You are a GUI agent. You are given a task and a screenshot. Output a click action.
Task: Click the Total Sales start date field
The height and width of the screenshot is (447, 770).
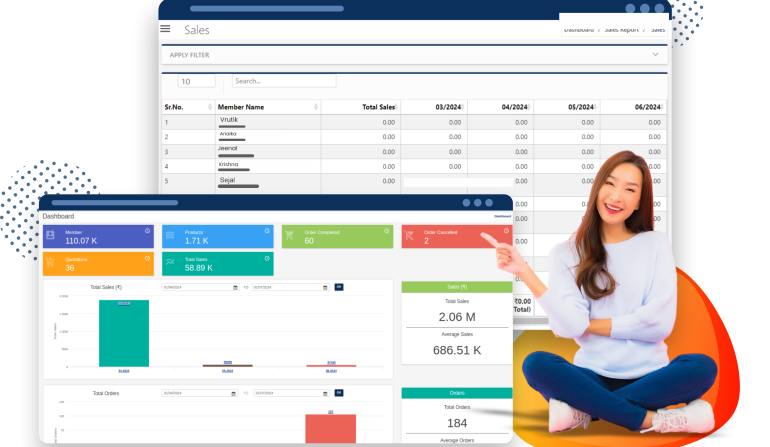tap(200, 287)
